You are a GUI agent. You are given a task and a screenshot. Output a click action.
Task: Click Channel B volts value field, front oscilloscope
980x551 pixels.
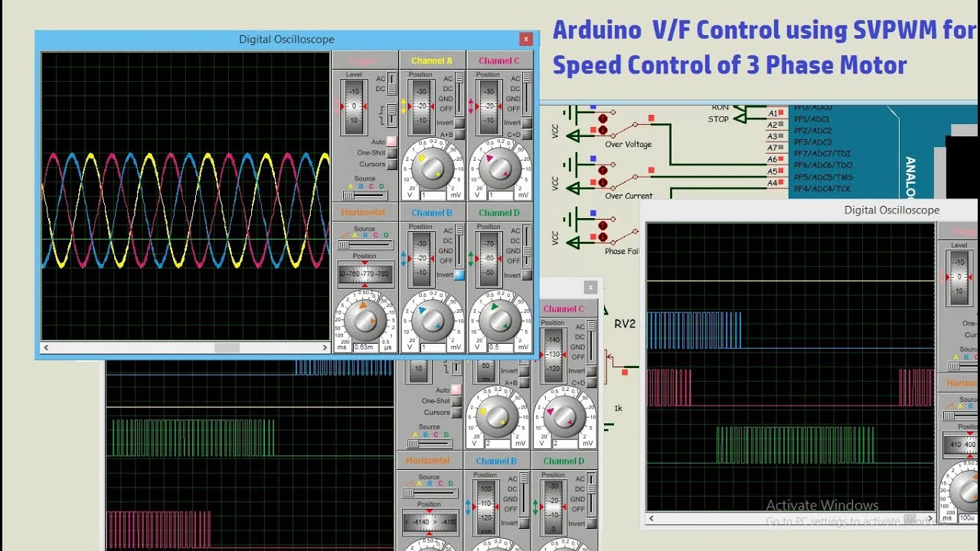point(433,347)
